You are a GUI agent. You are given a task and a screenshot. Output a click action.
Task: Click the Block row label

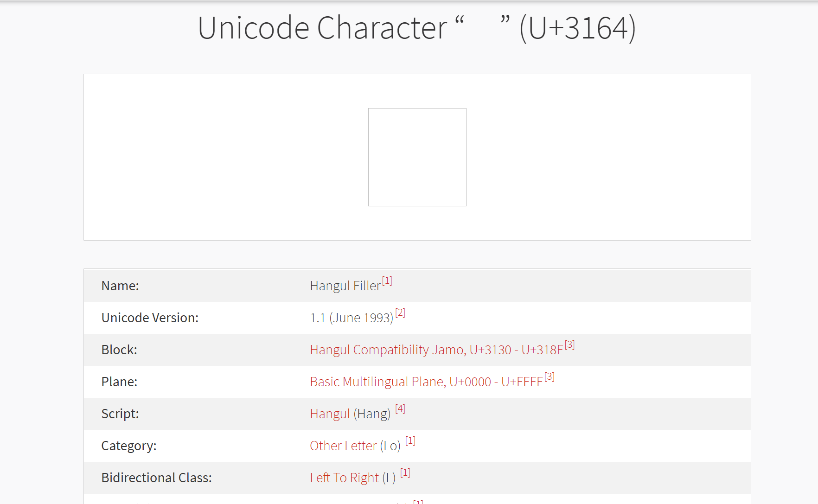pos(119,350)
